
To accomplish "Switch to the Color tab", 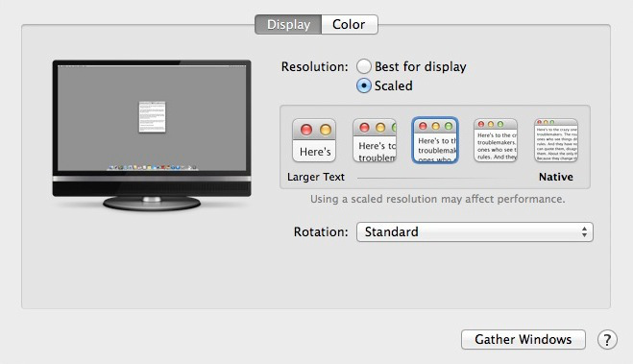I will [350, 25].
